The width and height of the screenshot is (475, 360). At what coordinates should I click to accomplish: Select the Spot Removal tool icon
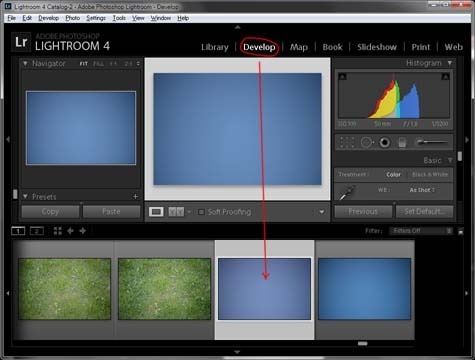pyautogui.click(x=367, y=142)
